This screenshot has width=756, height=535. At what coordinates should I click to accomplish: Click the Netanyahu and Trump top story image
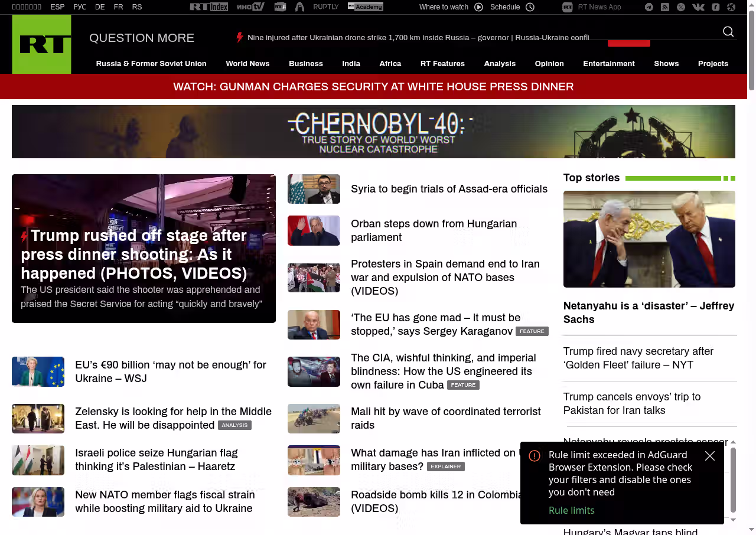point(649,239)
